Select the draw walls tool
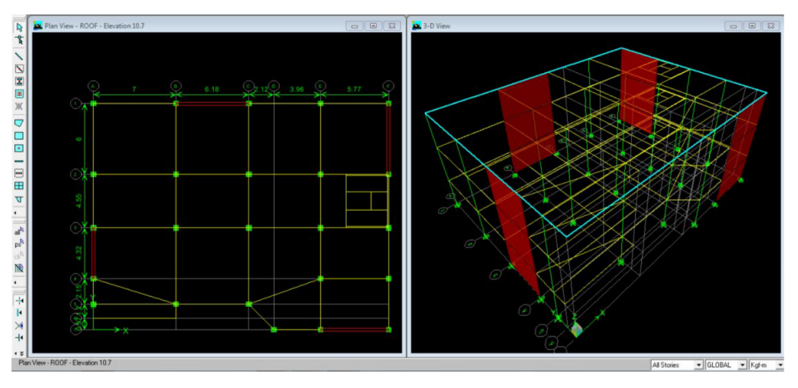Image resolution: width=798 pixels, height=388 pixels. pos(19,161)
